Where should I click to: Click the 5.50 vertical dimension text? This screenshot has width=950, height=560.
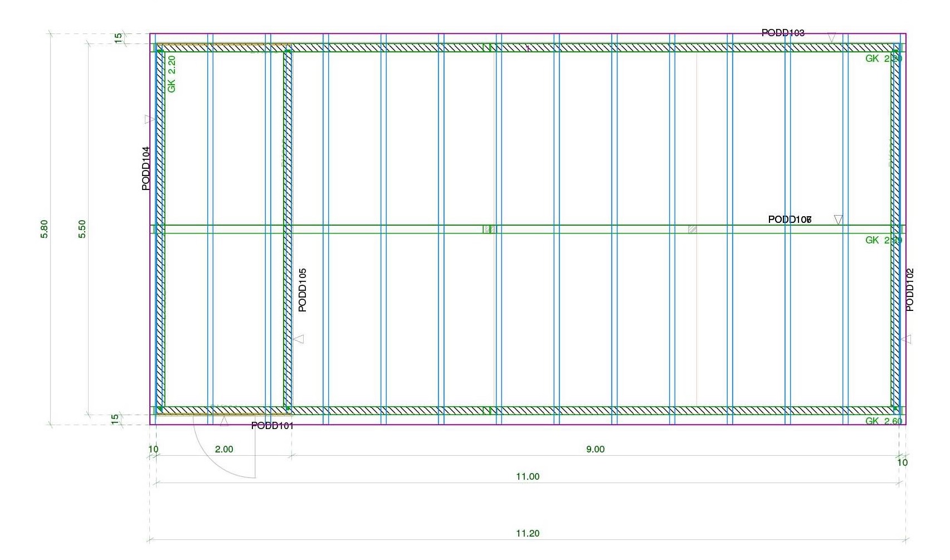pyautogui.click(x=82, y=229)
